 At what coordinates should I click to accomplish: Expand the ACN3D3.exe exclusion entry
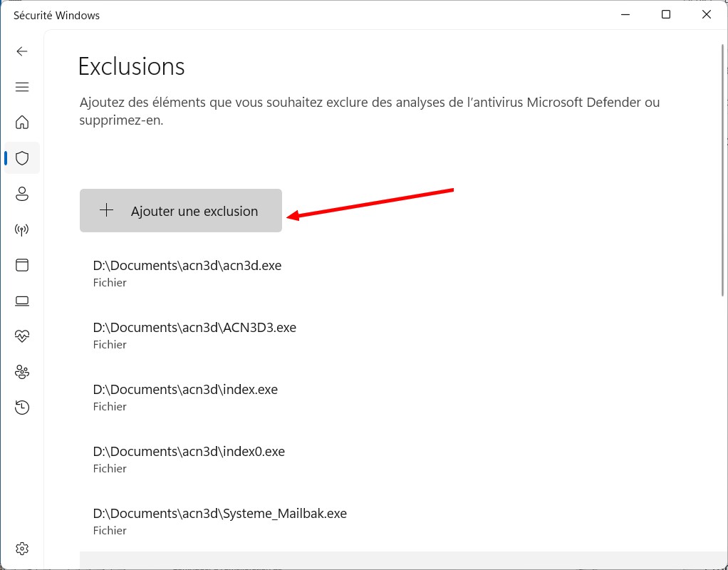[x=194, y=335]
